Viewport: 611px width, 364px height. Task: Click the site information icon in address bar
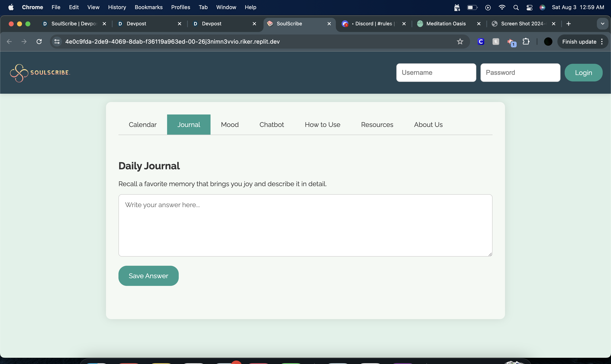(57, 42)
